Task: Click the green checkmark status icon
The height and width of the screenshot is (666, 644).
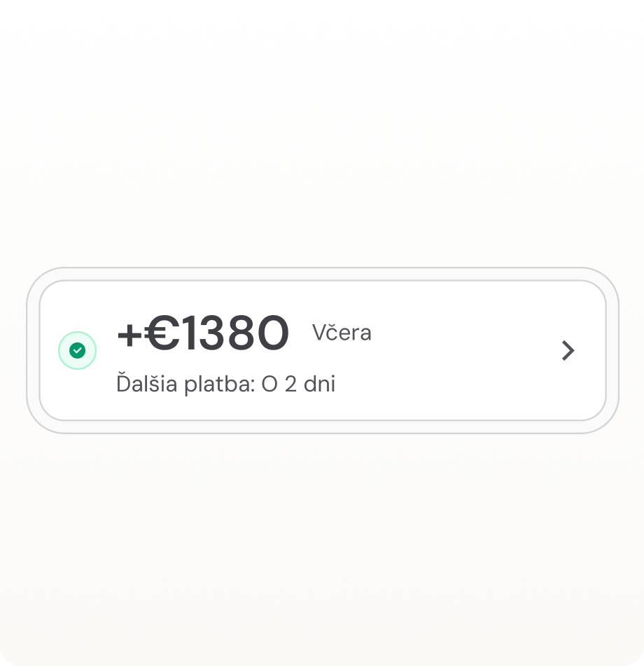Action: [77, 351]
